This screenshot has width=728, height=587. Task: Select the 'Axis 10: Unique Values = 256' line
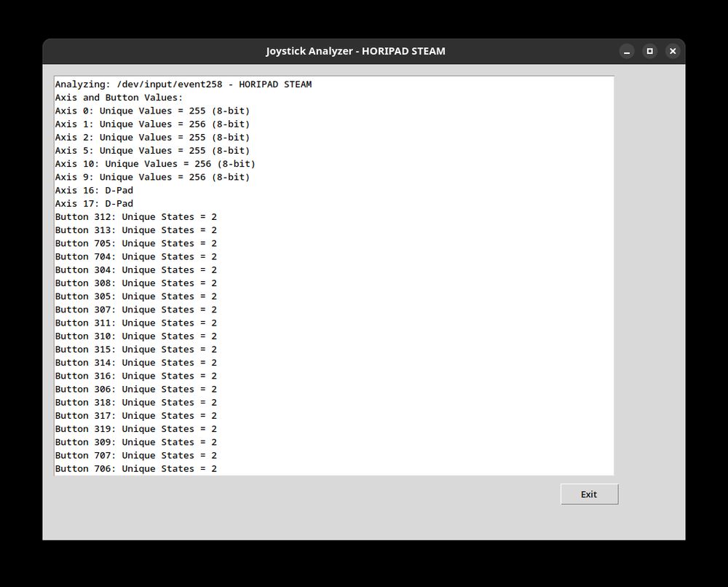[155, 164]
